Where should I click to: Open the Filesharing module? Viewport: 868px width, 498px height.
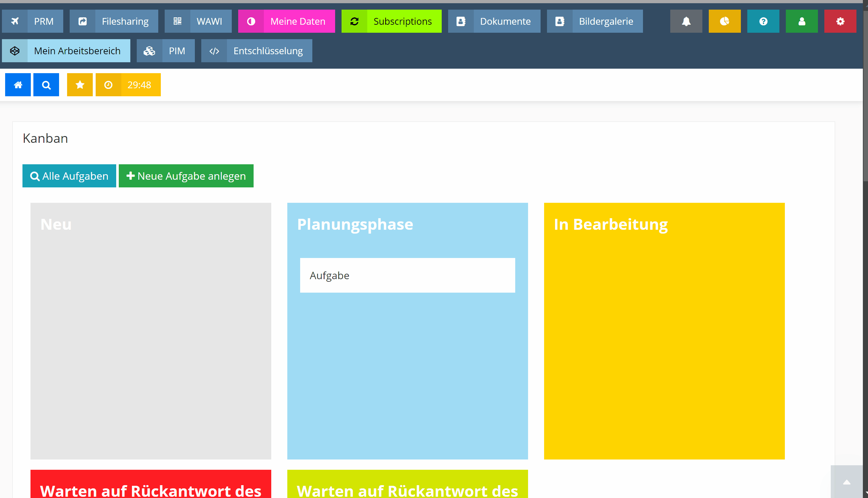114,21
